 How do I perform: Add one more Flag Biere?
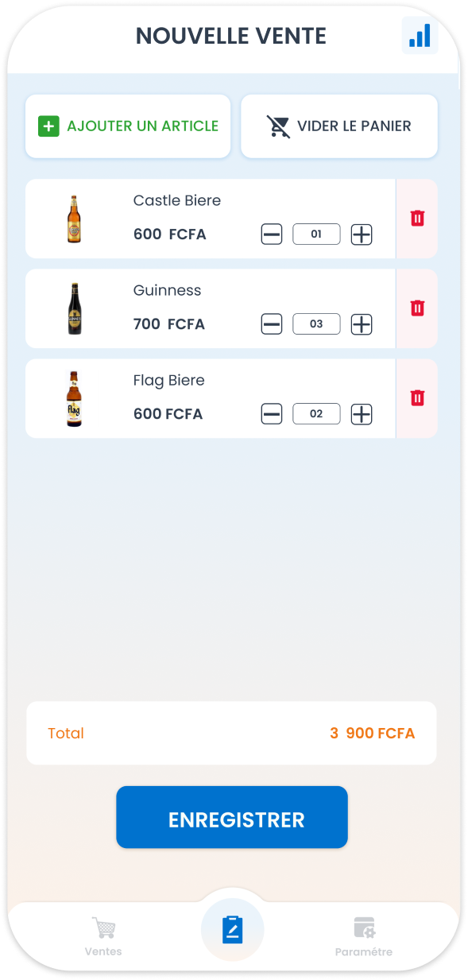click(x=362, y=414)
